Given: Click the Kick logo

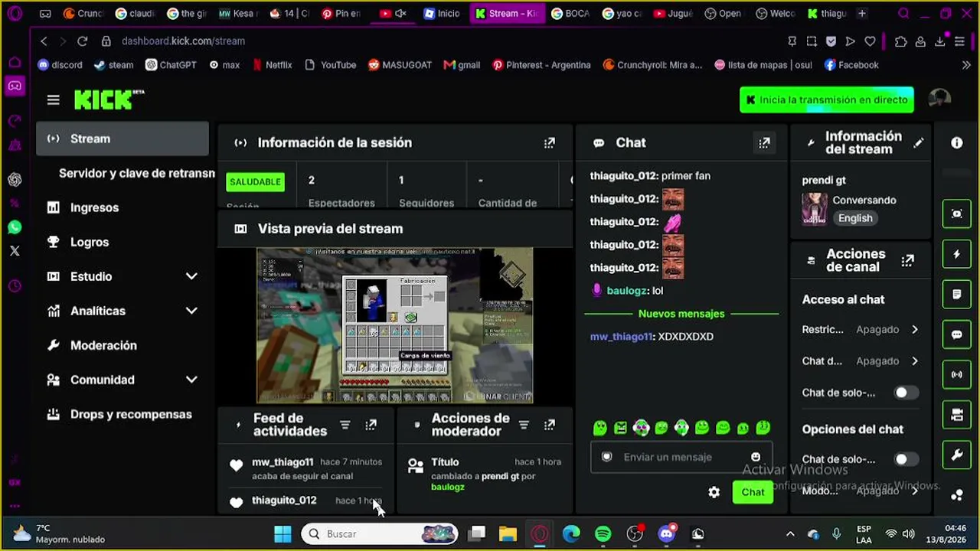Looking at the screenshot, I should [x=109, y=99].
